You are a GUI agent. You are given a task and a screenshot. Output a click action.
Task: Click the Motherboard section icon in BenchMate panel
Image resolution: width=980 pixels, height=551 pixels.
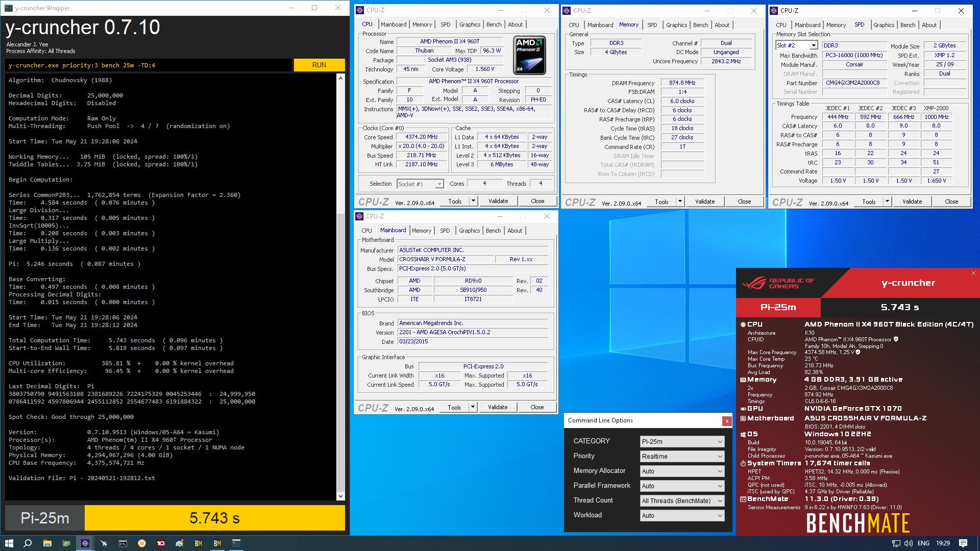pyautogui.click(x=743, y=418)
